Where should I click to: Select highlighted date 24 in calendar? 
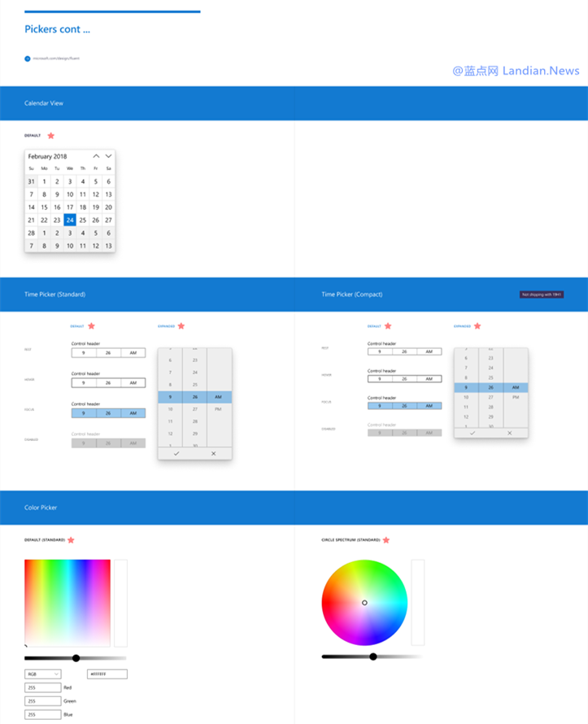(x=70, y=220)
